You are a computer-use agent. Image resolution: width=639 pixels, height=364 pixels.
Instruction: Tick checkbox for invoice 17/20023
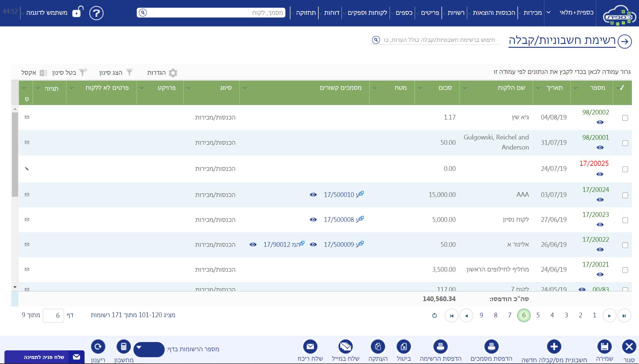(625, 220)
